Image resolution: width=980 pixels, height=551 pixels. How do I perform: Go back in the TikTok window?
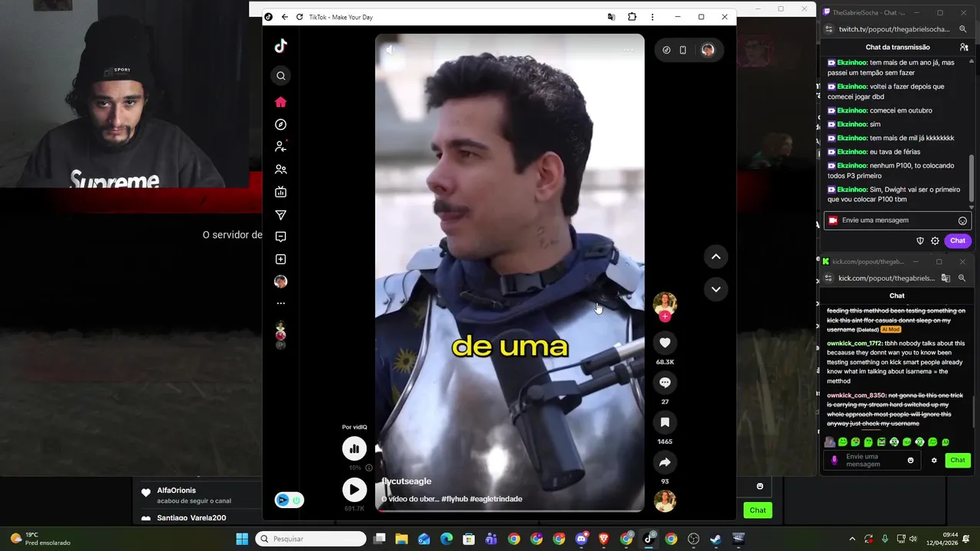coord(285,17)
